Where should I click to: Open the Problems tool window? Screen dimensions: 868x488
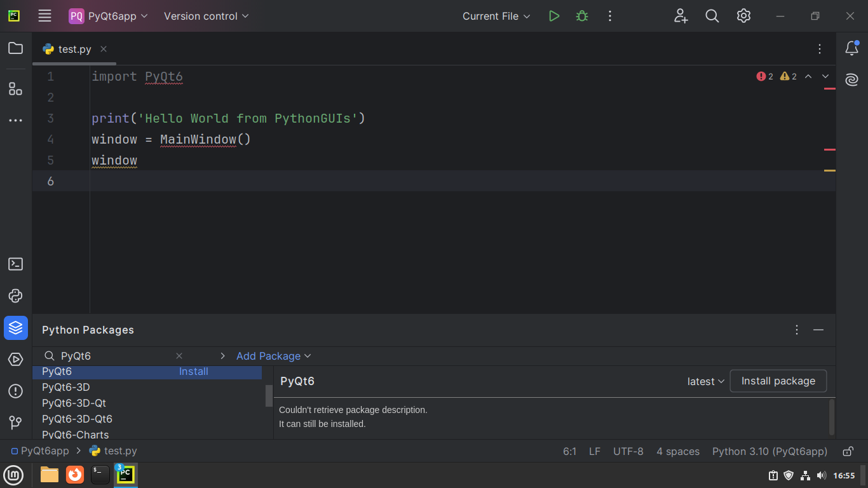tap(16, 391)
